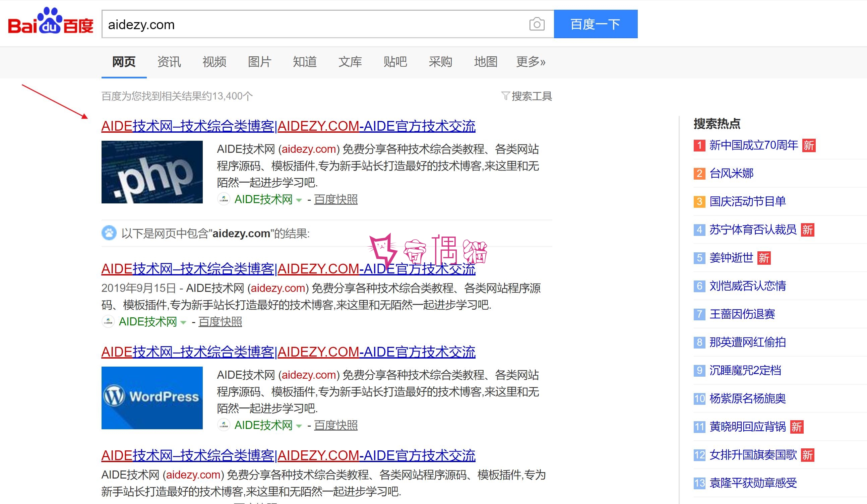Switch to the 图片 tab
This screenshot has width=867, height=504.
259,62
